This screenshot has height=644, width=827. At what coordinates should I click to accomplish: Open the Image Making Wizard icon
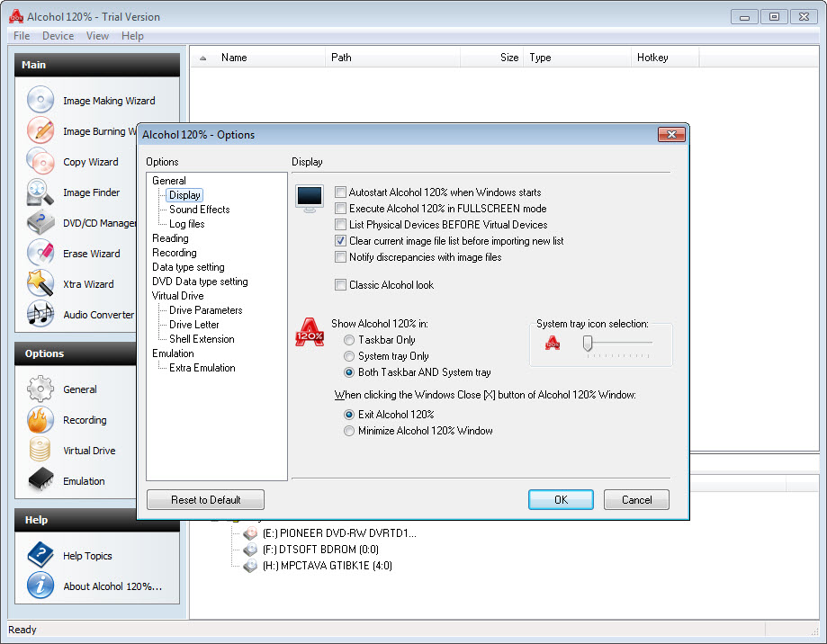[40, 100]
